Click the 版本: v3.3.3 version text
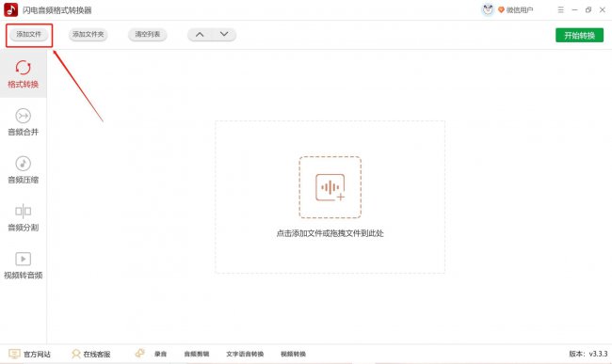The width and height of the screenshot is (612, 364). point(588,354)
